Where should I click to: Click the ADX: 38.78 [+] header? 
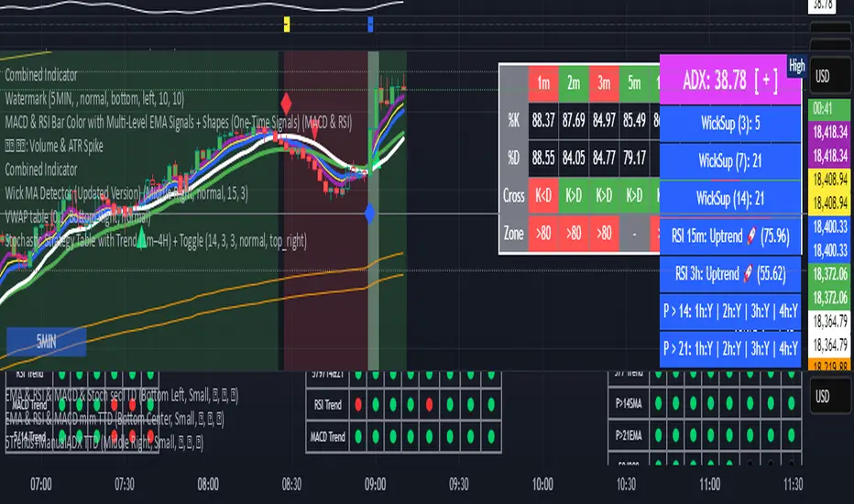[730, 80]
